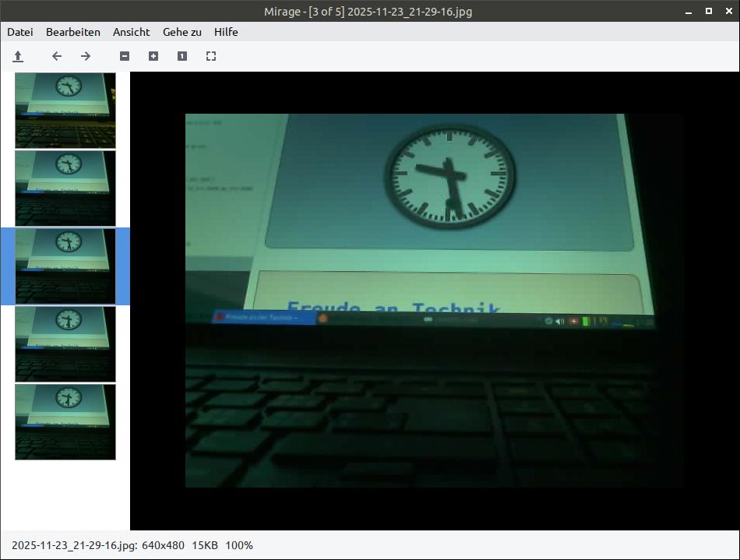Select the second thumbnail in the sidebar
The width and height of the screenshot is (740, 560).
(65, 188)
